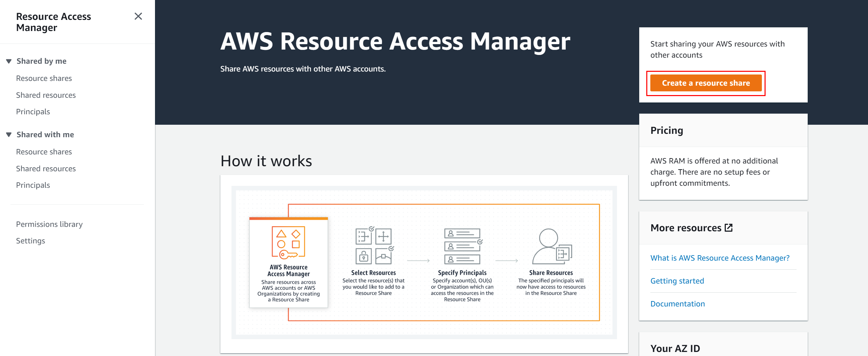The width and height of the screenshot is (868, 356).
Task: Select Resource shares under Shared by me
Action: (44, 78)
